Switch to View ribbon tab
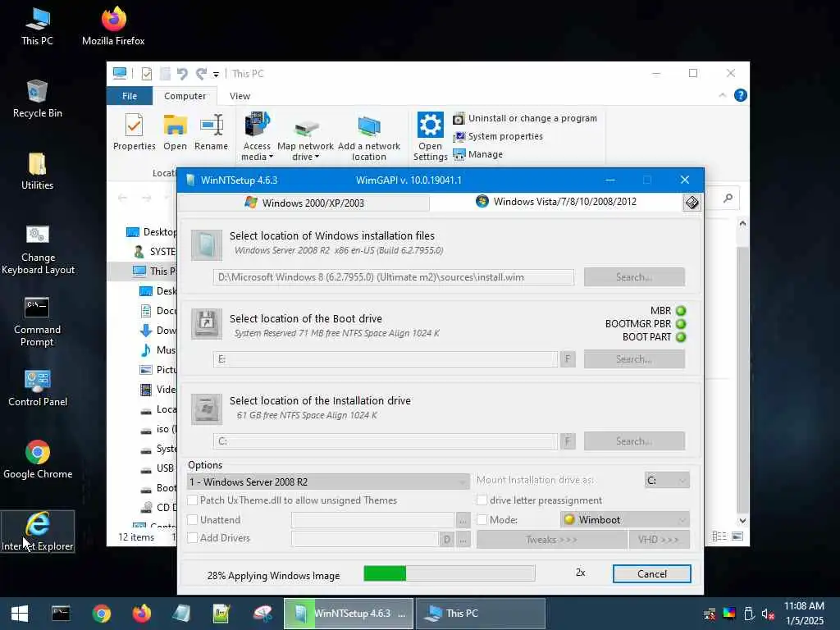 coord(240,96)
